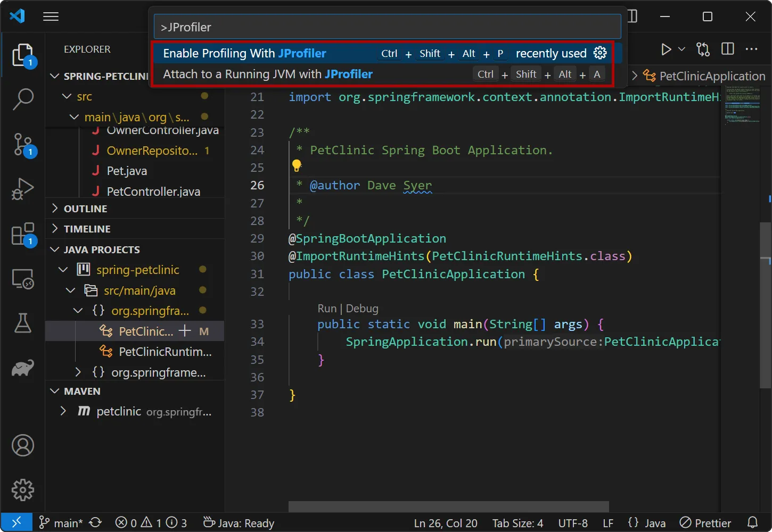Open the Source Control view
Image resolution: width=772 pixels, height=532 pixels.
pyautogui.click(x=23, y=144)
